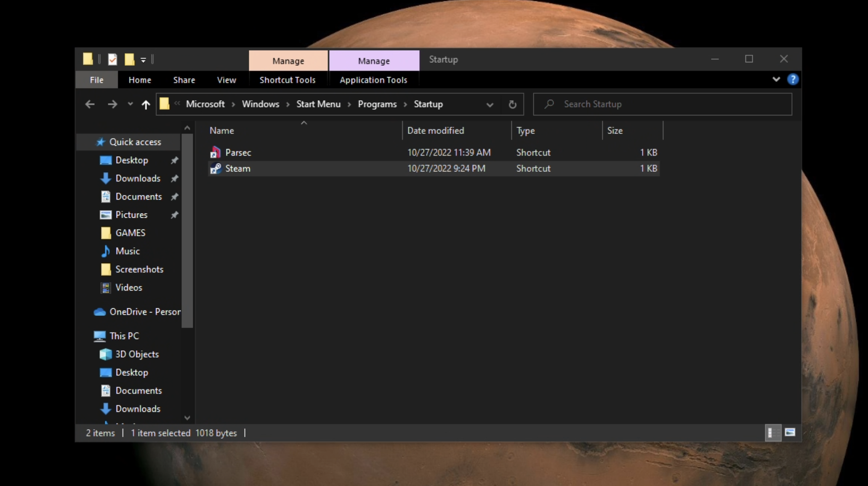The height and width of the screenshot is (486, 868).
Task: Click the pin icon next to Pictures
Action: click(174, 215)
